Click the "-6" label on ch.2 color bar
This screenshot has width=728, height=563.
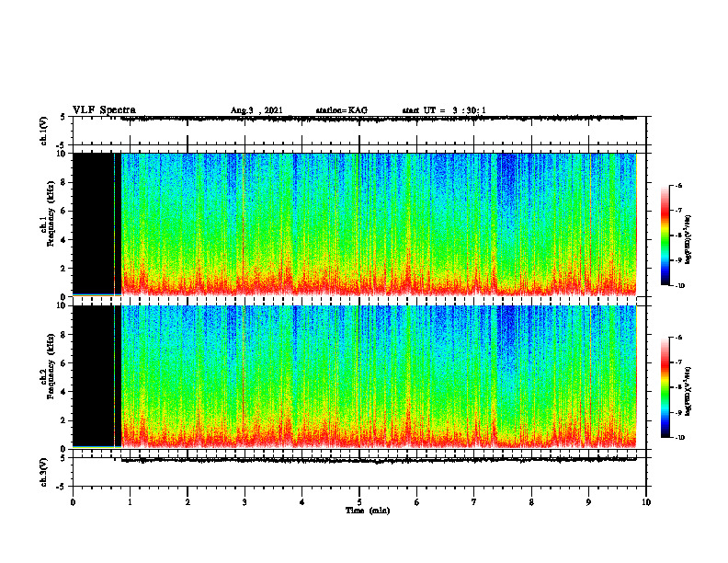[x=678, y=338]
